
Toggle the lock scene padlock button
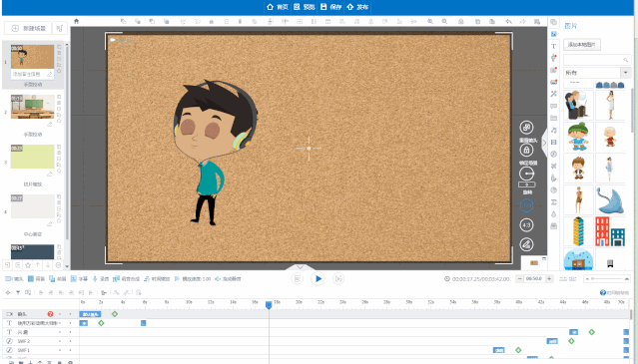tap(526, 151)
